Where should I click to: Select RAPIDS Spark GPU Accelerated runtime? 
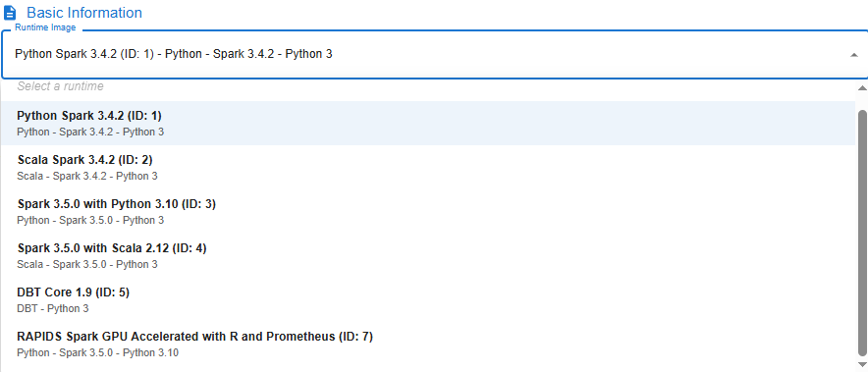[428, 344]
